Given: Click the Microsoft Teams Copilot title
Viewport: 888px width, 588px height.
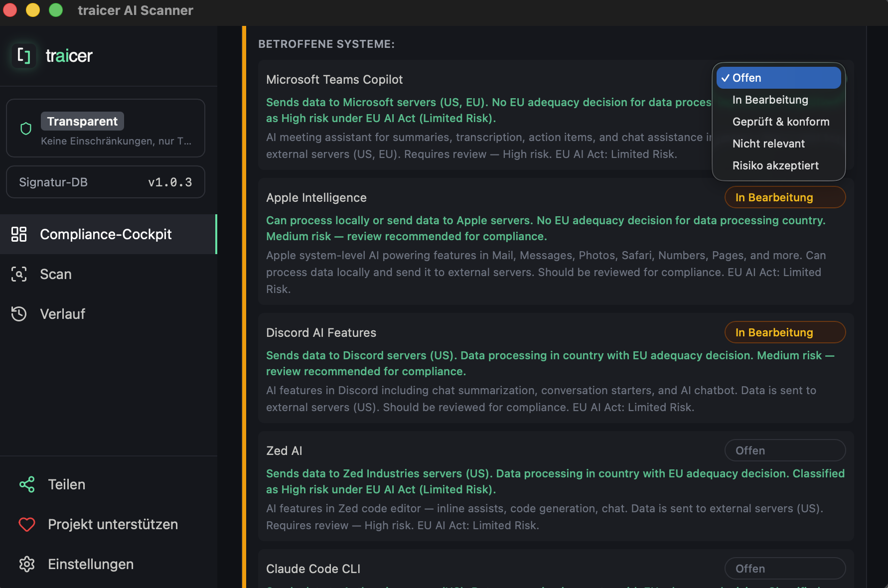Looking at the screenshot, I should (334, 80).
